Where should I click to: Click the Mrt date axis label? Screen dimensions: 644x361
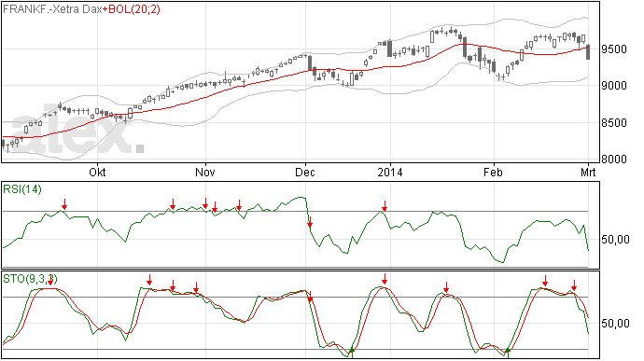[588, 172]
